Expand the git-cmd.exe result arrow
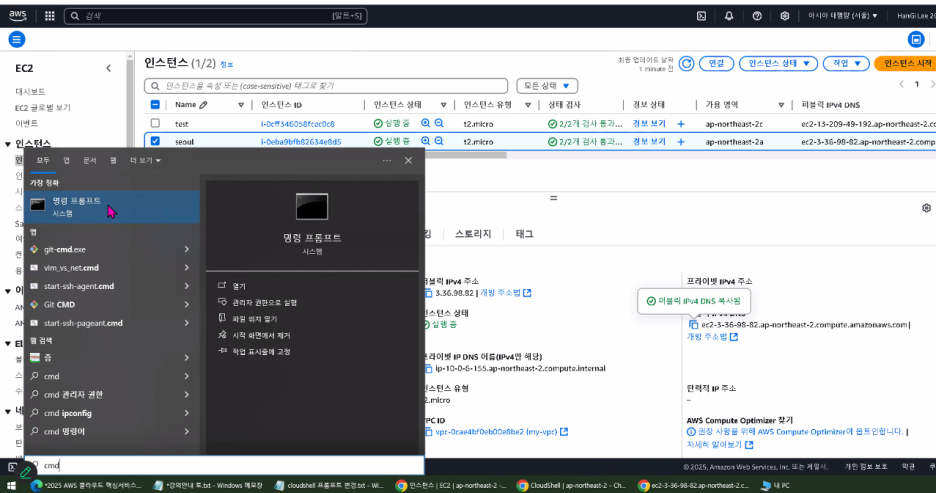Image resolution: width=936 pixels, height=493 pixels. point(187,249)
